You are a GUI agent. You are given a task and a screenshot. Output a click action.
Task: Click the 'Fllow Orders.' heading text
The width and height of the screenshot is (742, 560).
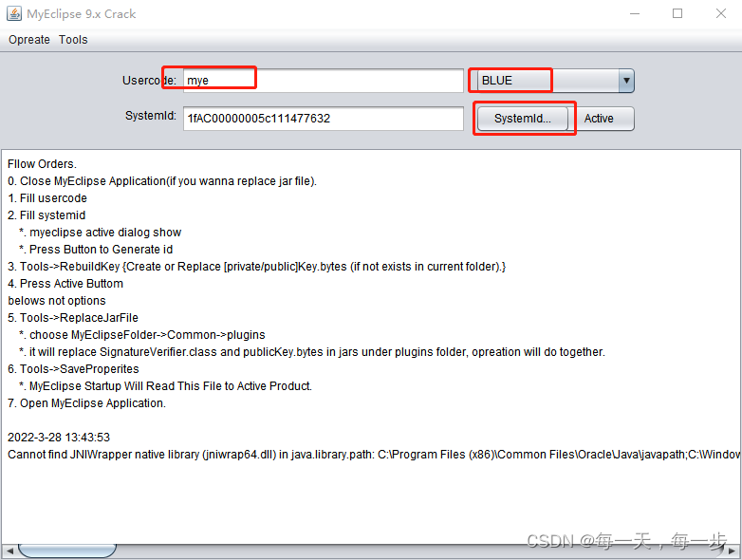tap(42, 164)
